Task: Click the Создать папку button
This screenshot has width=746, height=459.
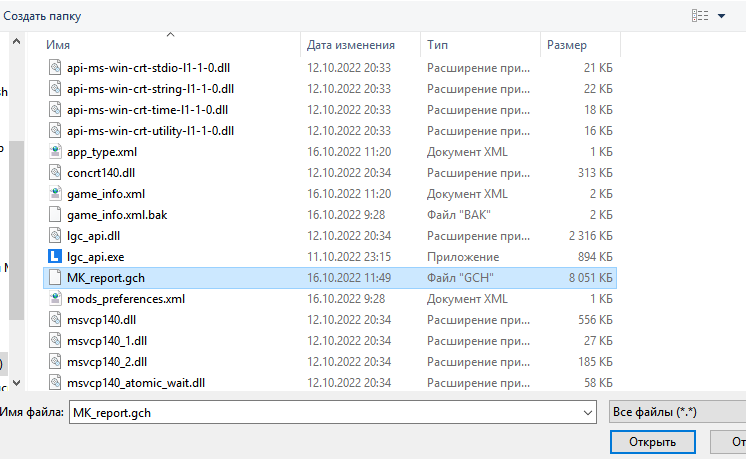Action: tap(42, 16)
